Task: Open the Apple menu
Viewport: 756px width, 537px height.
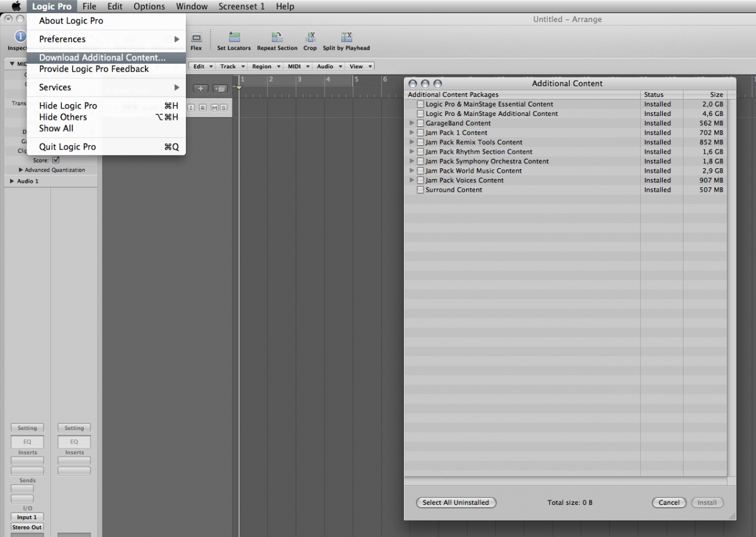Action: [16, 6]
